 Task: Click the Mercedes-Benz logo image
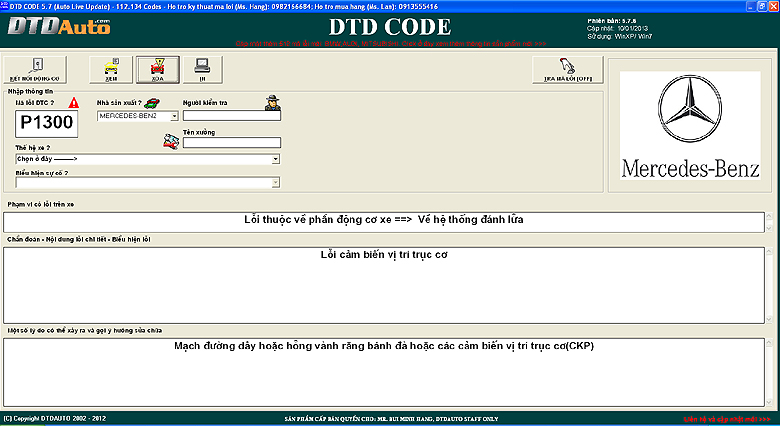(x=691, y=127)
